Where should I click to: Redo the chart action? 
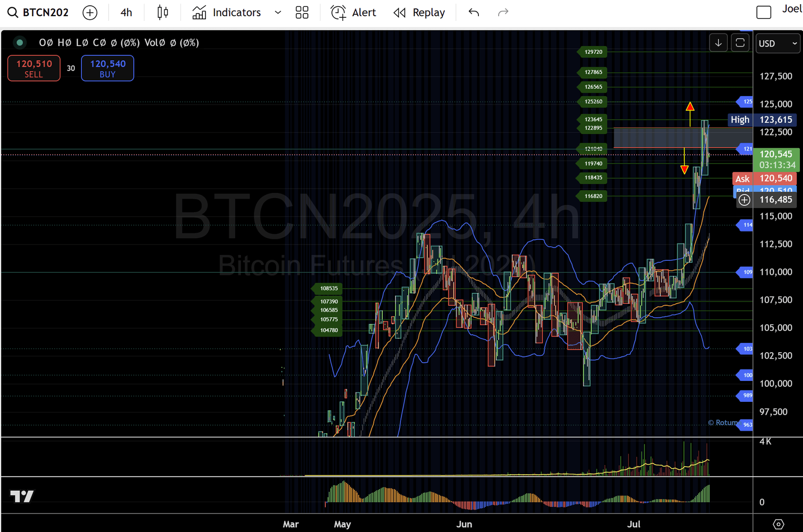pos(502,12)
